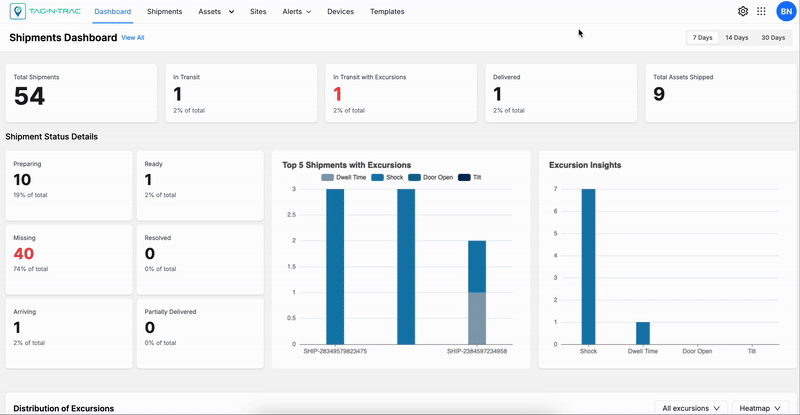Screen dimensions: 800x415
Task: Open the Heatmap view dropdown
Action: 760,408
